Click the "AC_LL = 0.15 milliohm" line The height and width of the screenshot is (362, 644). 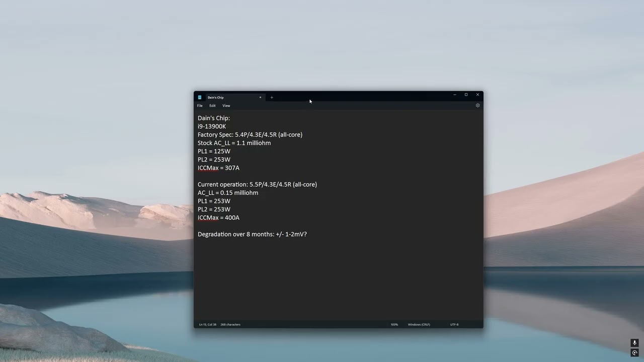click(x=228, y=193)
